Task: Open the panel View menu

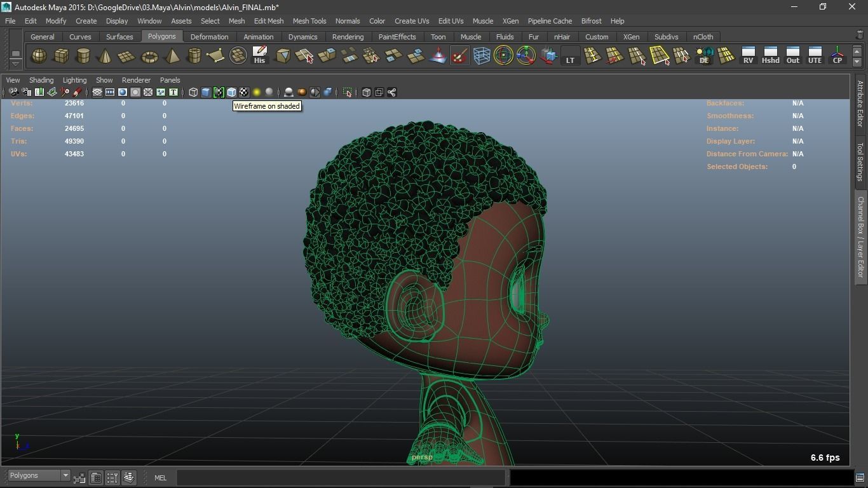Action: click(x=13, y=80)
